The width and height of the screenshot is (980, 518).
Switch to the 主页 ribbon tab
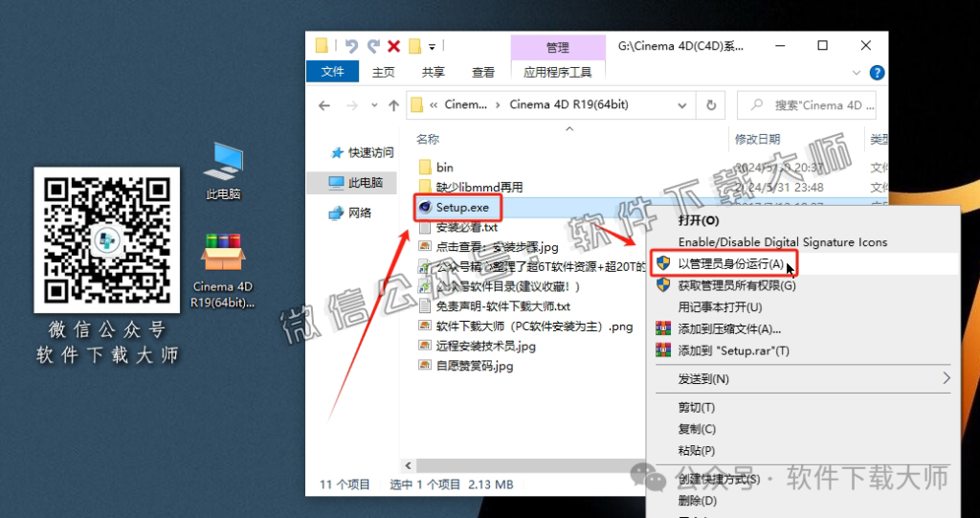point(383,73)
